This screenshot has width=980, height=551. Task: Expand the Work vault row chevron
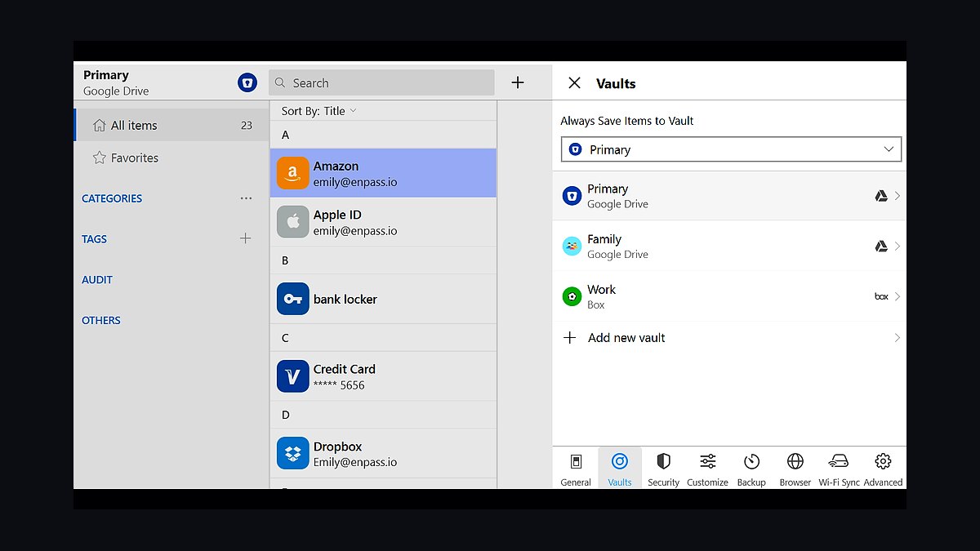click(898, 296)
